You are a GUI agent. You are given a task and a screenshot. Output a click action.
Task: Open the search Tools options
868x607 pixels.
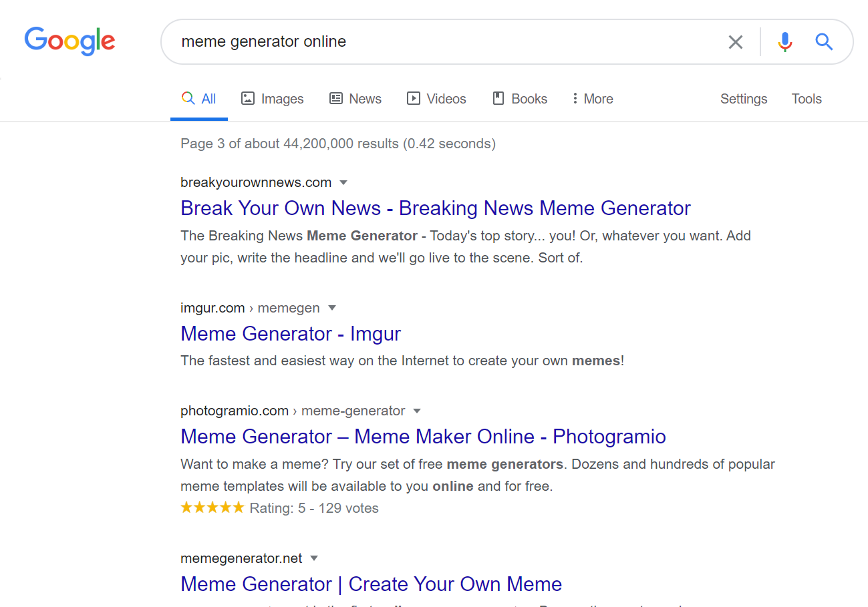point(807,99)
